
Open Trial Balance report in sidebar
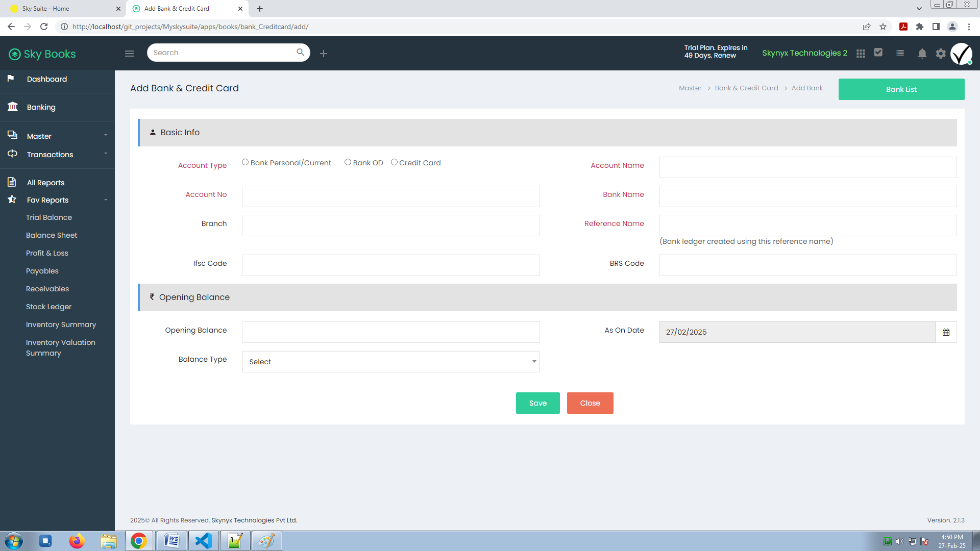click(49, 217)
